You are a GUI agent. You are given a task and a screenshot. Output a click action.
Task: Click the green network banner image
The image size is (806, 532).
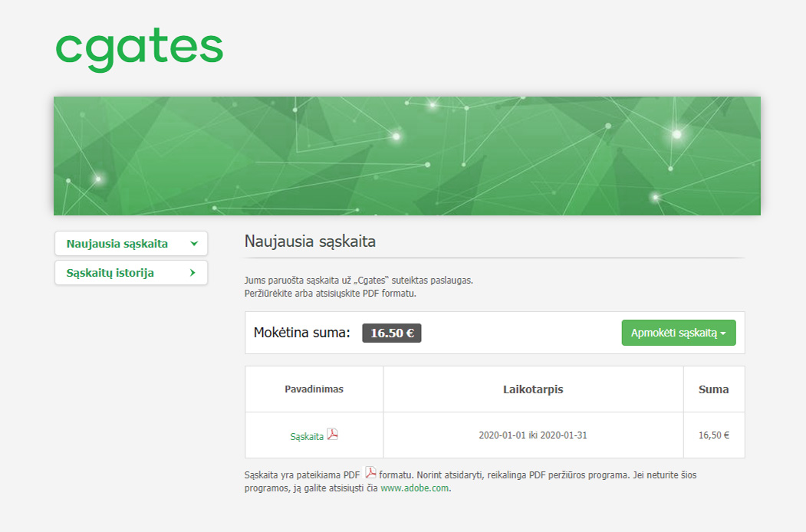click(x=407, y=156)
